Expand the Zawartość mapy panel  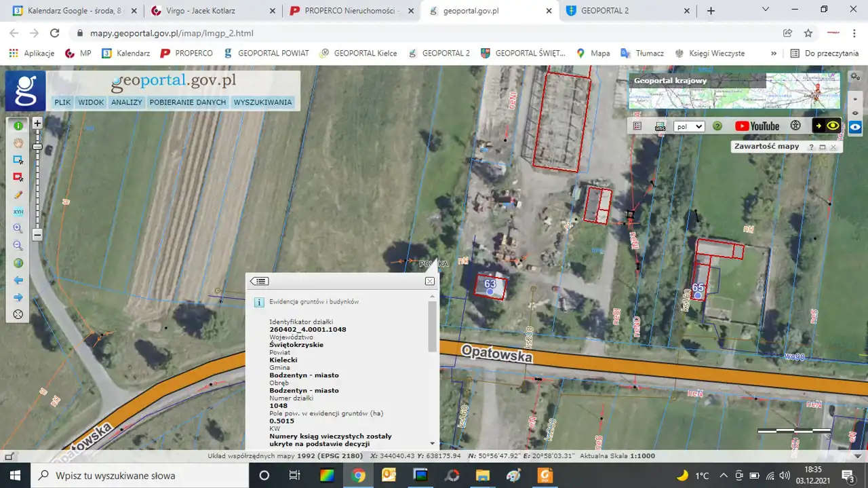(x=822, y=147)
